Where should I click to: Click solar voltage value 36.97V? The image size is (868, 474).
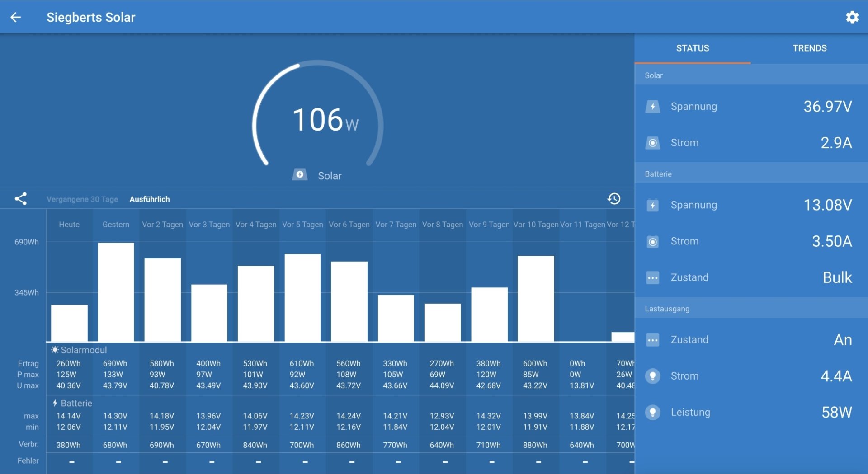(x=827, y=107)
